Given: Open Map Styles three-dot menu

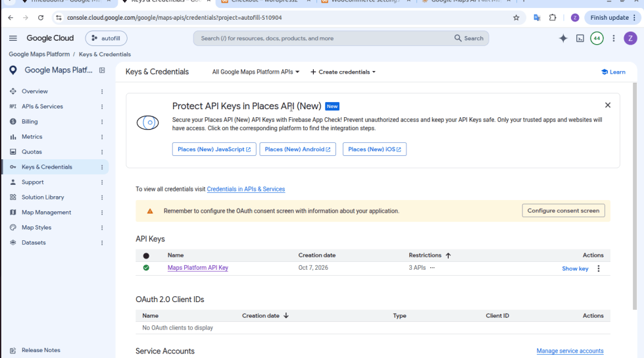Looking at the screenshot, I should (102, 228).
